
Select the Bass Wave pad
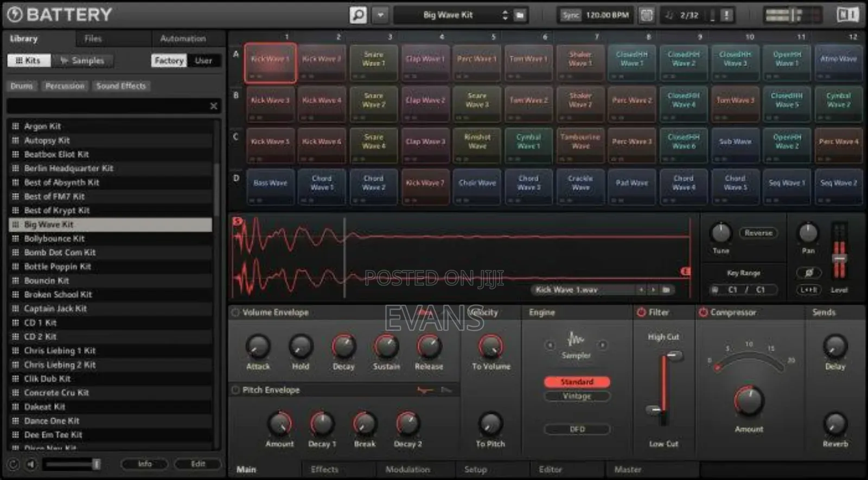tap(270, 187)
